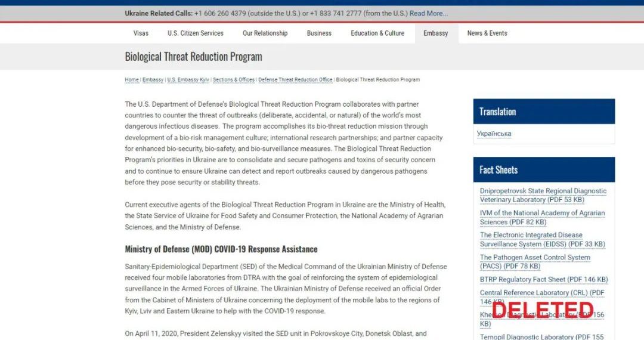Screen dimensions: 644x340
Task: Click Read More link in alert bar
Action: 428,14
